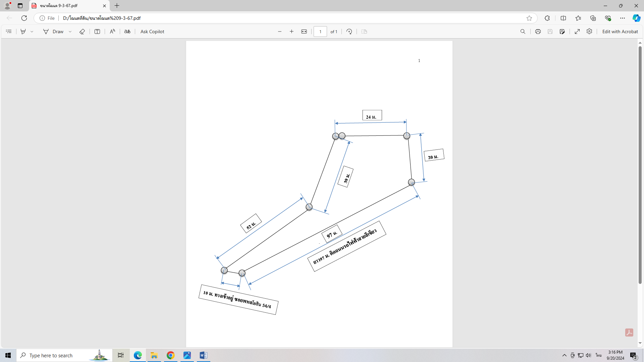Expand the Draw options dropdown arrow
This screenshot has height=362, width=644.
[x=70, y=32]
